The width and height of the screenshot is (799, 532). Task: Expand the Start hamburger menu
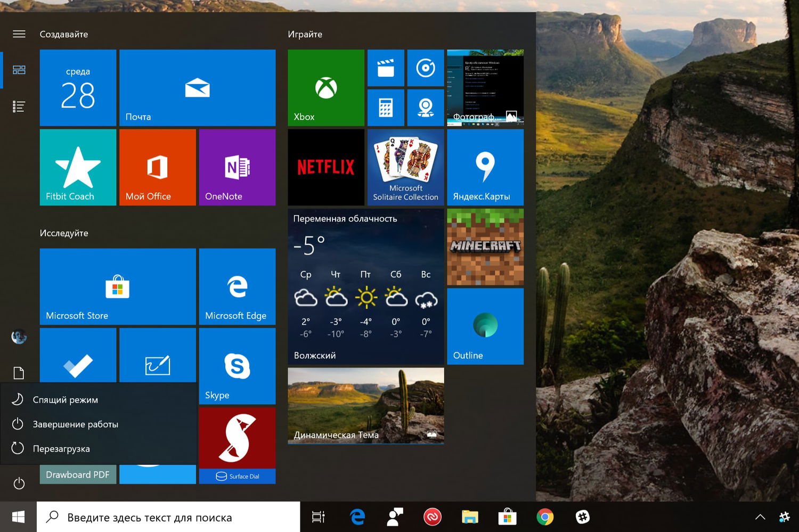19,34
